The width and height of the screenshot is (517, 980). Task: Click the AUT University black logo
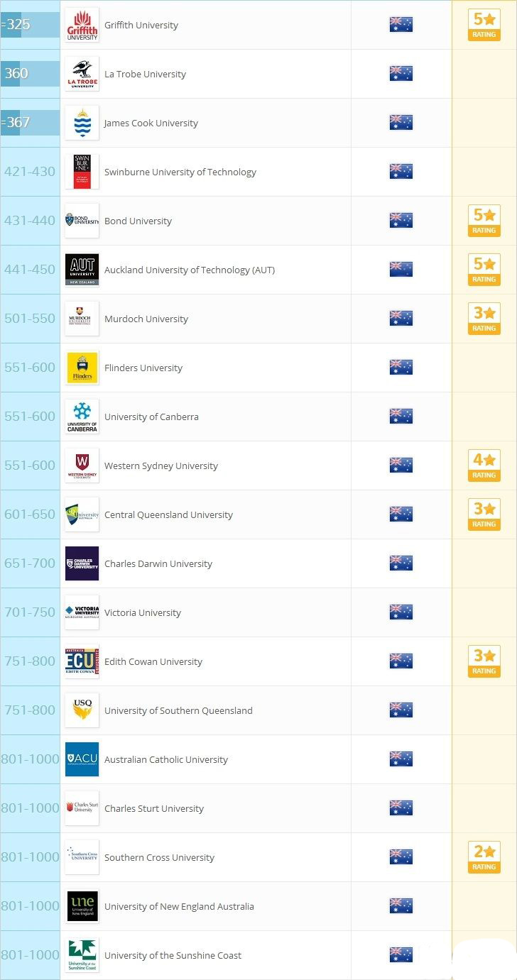coord(82,270)
